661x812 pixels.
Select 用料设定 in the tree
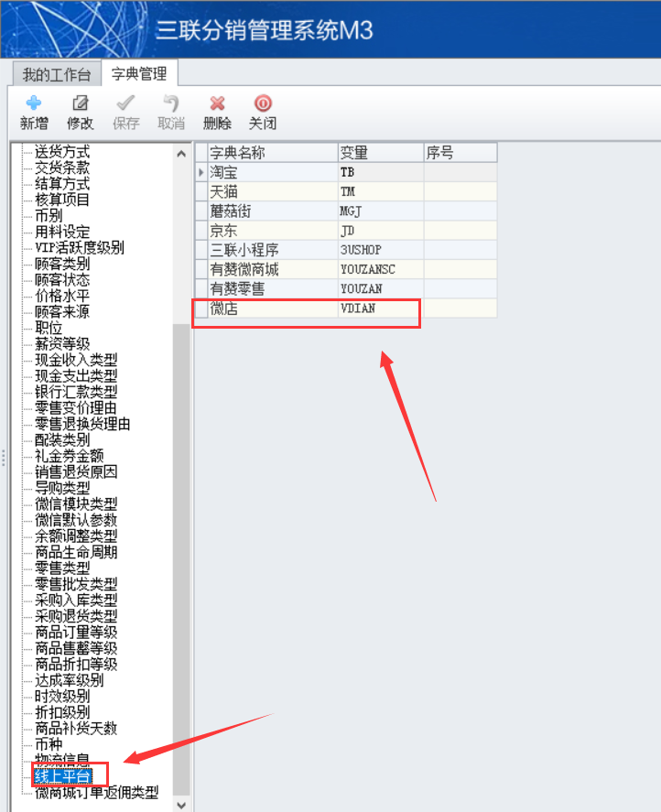pyautogui.click(x=62, y=232)
